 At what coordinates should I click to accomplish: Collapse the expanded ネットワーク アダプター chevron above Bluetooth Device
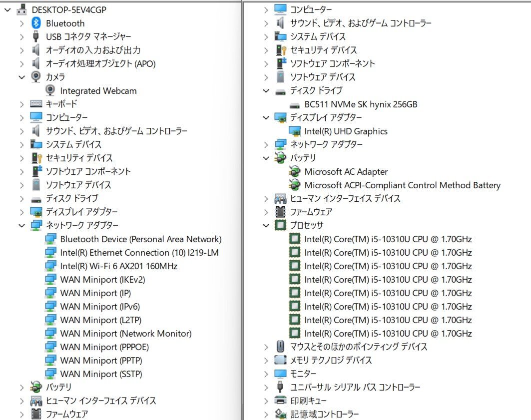point(21,225)
